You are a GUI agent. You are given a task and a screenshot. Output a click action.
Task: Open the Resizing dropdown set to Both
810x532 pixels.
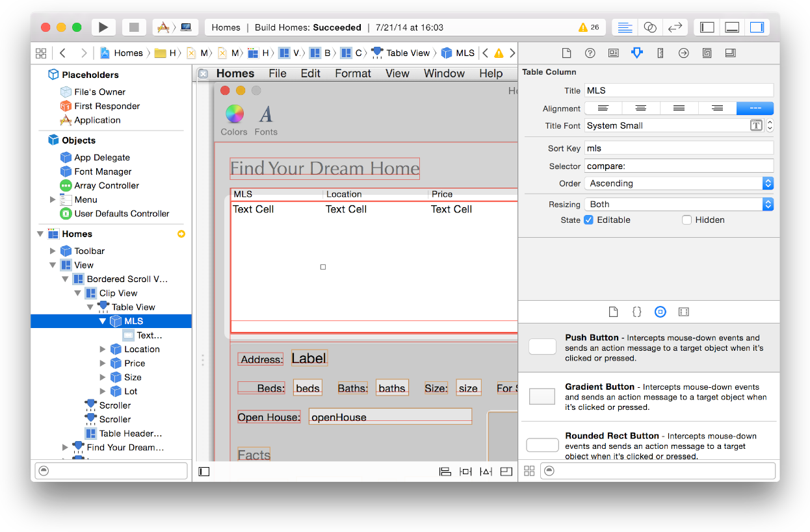tap(767, 203)
